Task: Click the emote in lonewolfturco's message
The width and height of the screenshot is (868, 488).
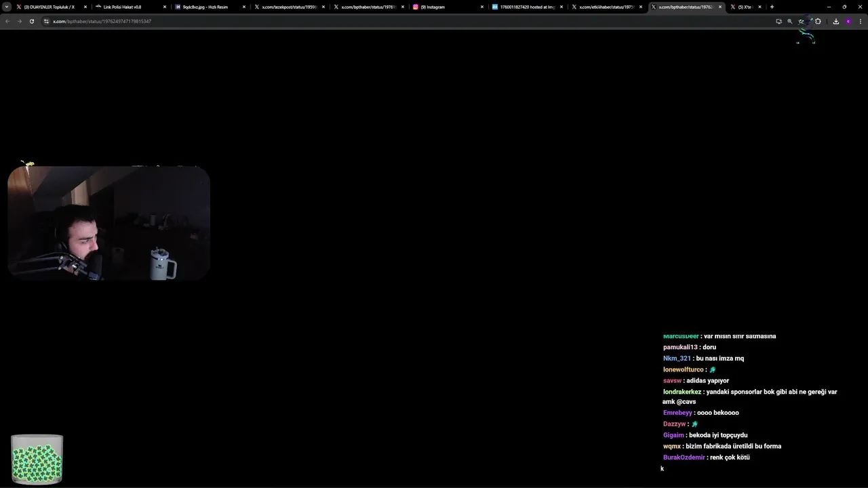Action: coord(713,369)
